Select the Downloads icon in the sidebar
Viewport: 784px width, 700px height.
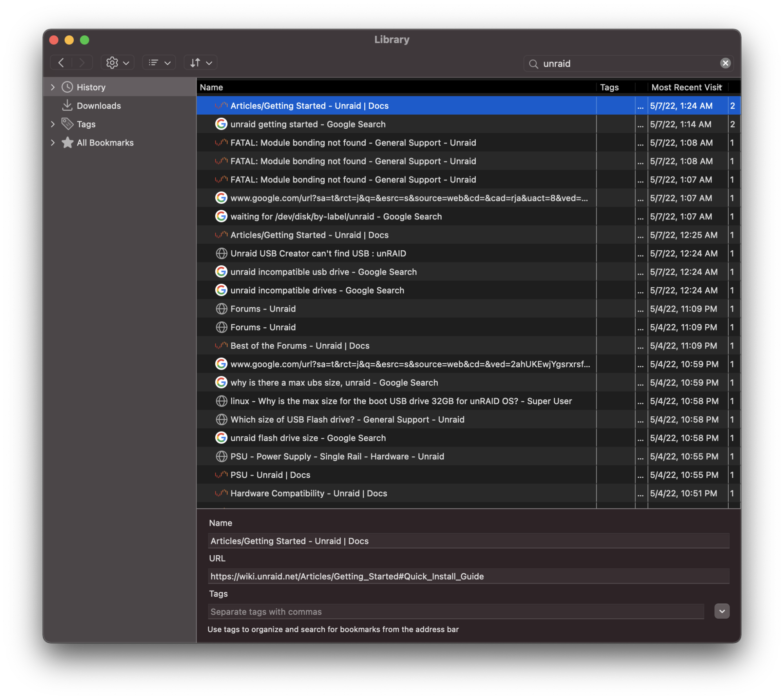coord(67,106)
